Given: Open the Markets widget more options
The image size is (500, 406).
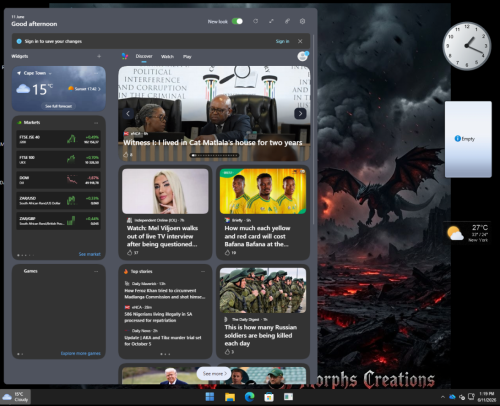Looking at the screenshot, I should tap(96, 123).
